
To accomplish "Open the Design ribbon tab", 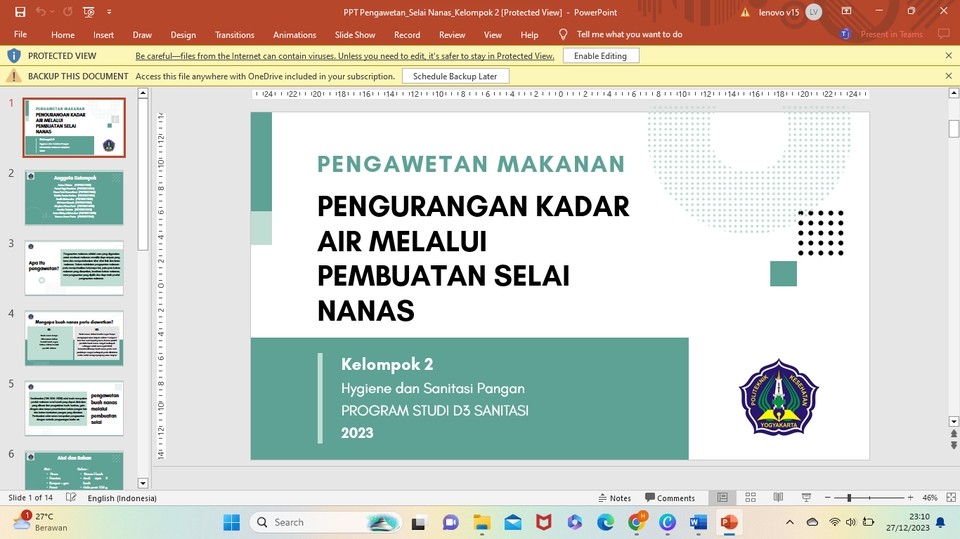I will point(183,35).
